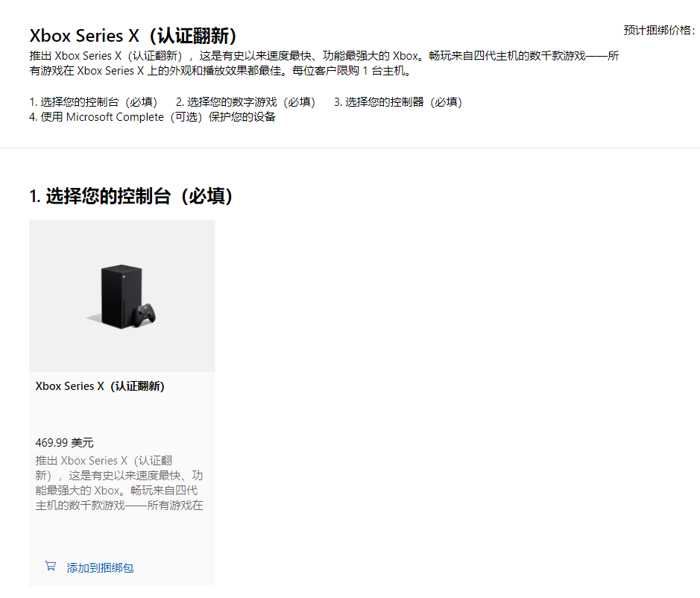Jump to step 2. 选择您的数字游戏（必填）

click(x=245, y=102)
